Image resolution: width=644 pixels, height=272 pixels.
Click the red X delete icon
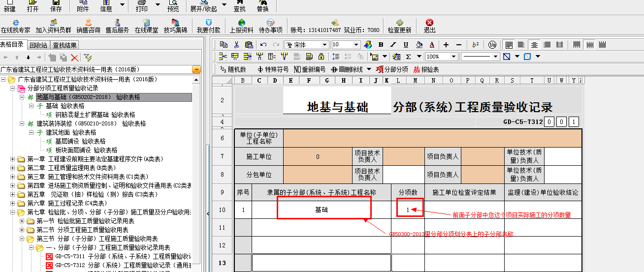(75, 58)
